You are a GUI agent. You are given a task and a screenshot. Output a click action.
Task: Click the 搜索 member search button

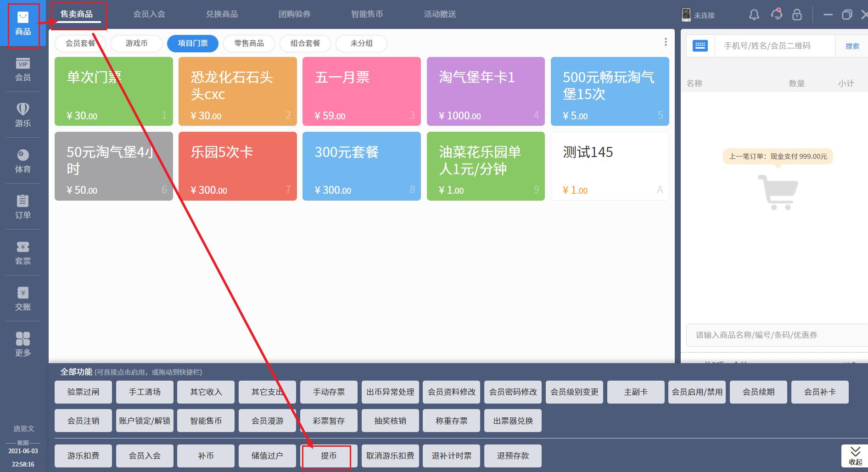pyautogui.click(x=852, y=46)
